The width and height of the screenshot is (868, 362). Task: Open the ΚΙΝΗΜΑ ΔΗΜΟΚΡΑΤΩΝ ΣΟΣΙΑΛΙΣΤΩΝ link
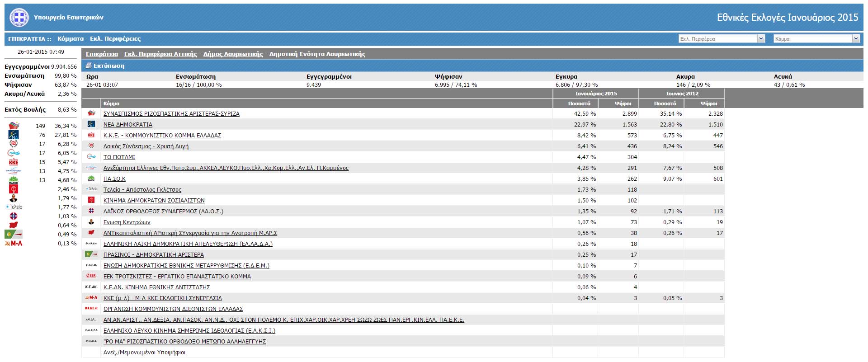[x=154, y=201]
